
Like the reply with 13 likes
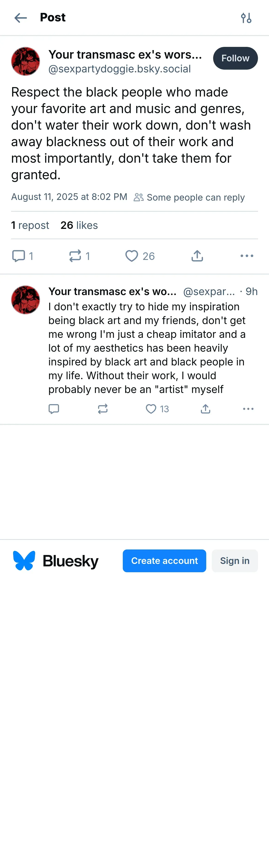point(151,409)
